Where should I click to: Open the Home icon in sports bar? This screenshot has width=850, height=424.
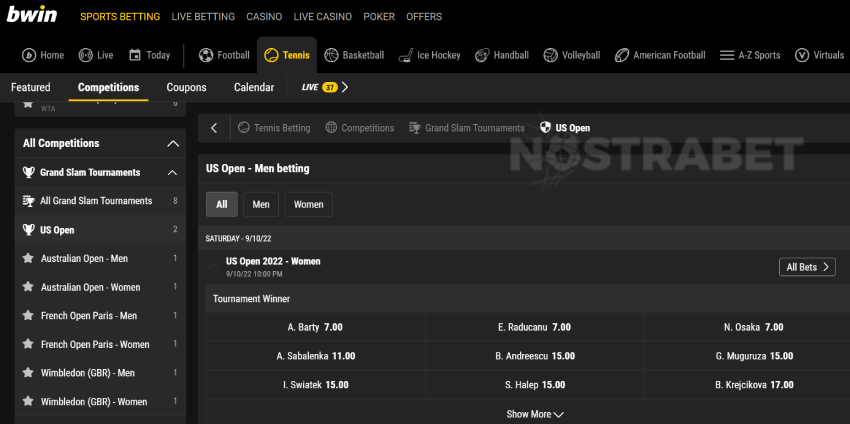pos(28,55)
